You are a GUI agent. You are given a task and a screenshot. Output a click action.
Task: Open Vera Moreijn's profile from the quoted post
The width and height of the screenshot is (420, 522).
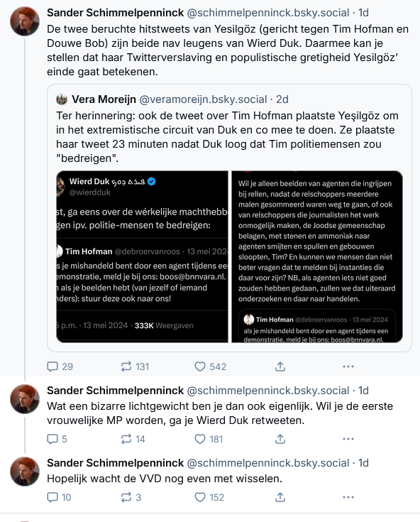[x=104, y=99]
